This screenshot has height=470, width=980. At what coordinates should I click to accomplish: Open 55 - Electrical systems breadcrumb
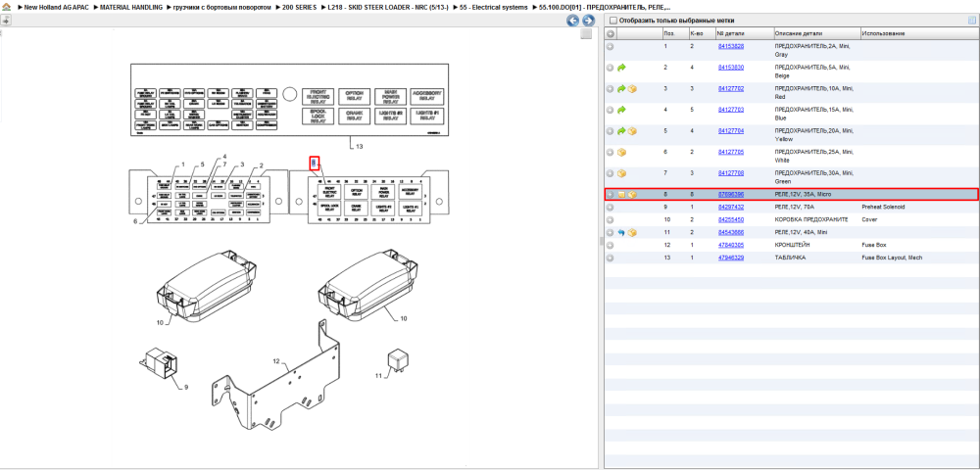[493, 7]
